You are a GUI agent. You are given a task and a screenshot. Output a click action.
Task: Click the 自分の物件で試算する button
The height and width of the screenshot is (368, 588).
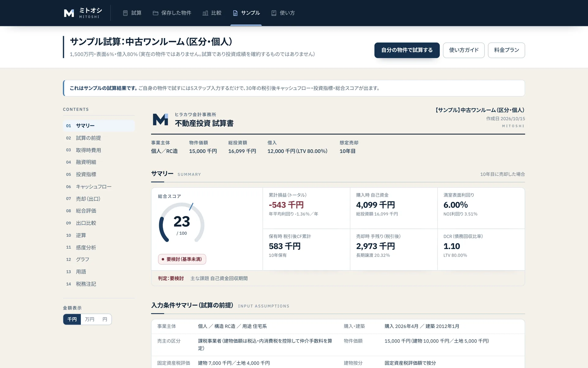(x=407, y=50)
